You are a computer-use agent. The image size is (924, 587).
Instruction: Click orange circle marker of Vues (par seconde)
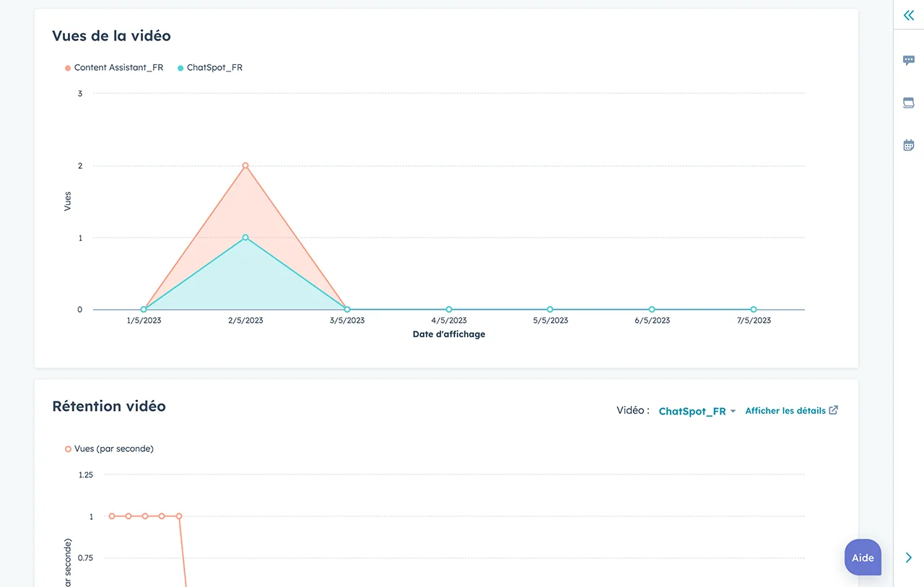tap(68, 449)
